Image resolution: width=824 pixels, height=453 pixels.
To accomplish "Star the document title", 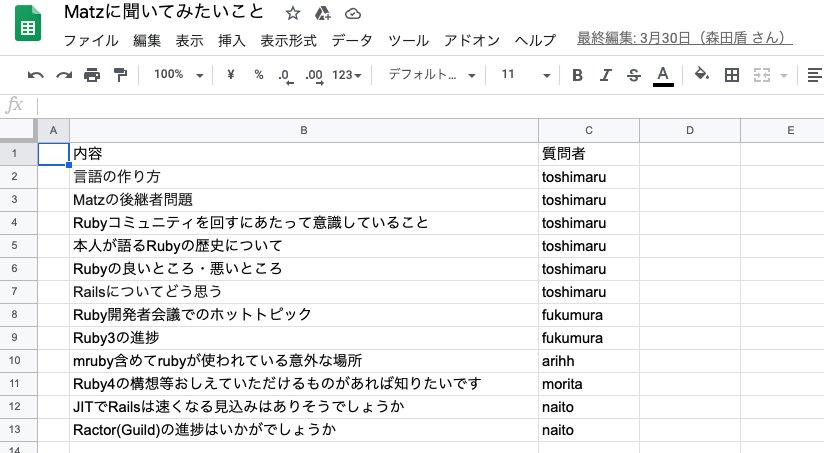I will coord(293,13).
